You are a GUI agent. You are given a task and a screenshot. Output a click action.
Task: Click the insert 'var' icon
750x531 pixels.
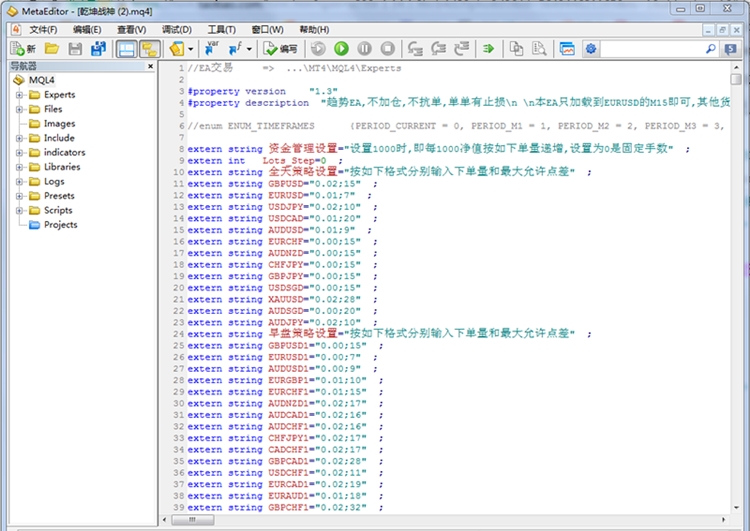pyautogui.click(x=211, y=48)
